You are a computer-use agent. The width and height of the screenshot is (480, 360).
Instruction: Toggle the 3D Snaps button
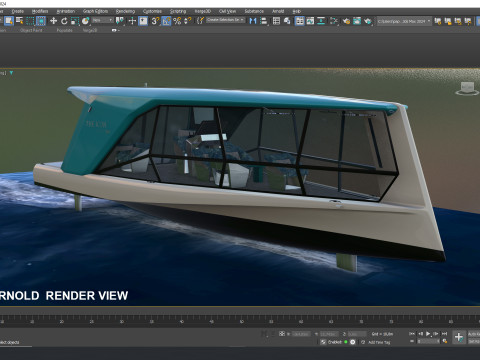coord(155,21)
